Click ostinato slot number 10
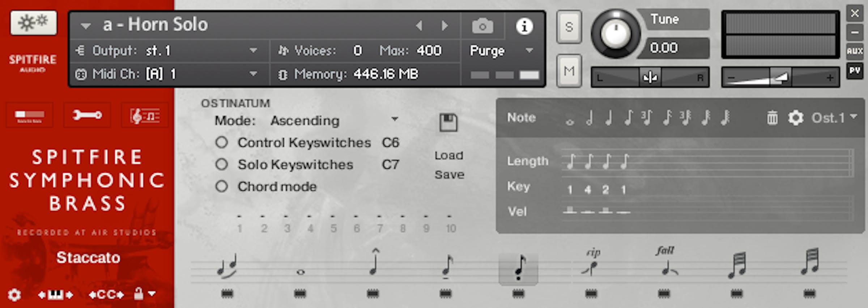Viewport: 868px width, 308px height. pyautogui.click(x=450, y=228)
